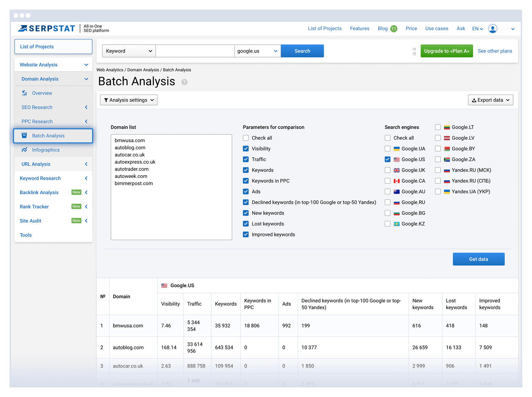Uncheck the Visibility parameter
The height and width of the screenshot is (397, 532).
pyautogui.click(x=246, y=149)
